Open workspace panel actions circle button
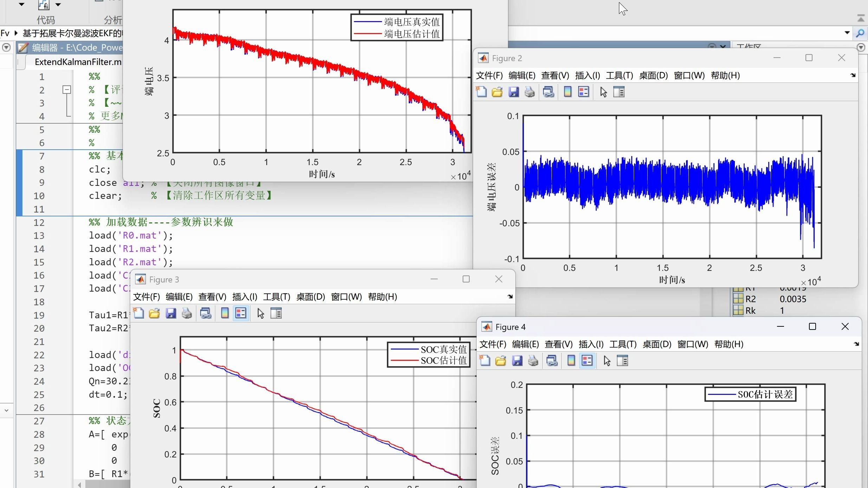 click(861, 47)
